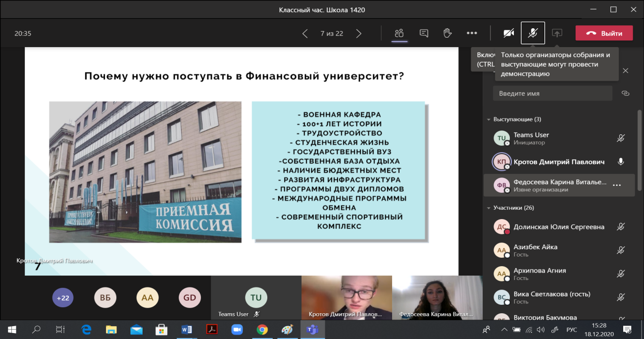The width and height of the screenshot is (644, 339).
Task: Copy meeting join link icon
Action: click(x=625, y=93)
